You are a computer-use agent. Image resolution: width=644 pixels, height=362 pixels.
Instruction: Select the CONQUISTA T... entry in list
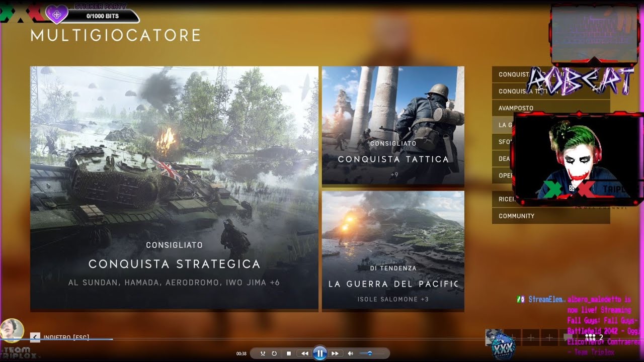pos(551,91)
